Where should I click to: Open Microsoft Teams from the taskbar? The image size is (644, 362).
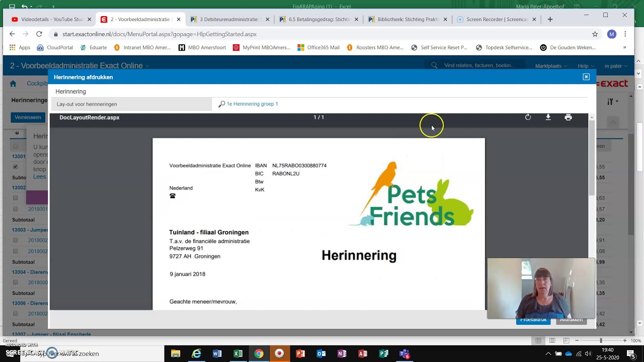pyautogui.click(x=405, y=353)
